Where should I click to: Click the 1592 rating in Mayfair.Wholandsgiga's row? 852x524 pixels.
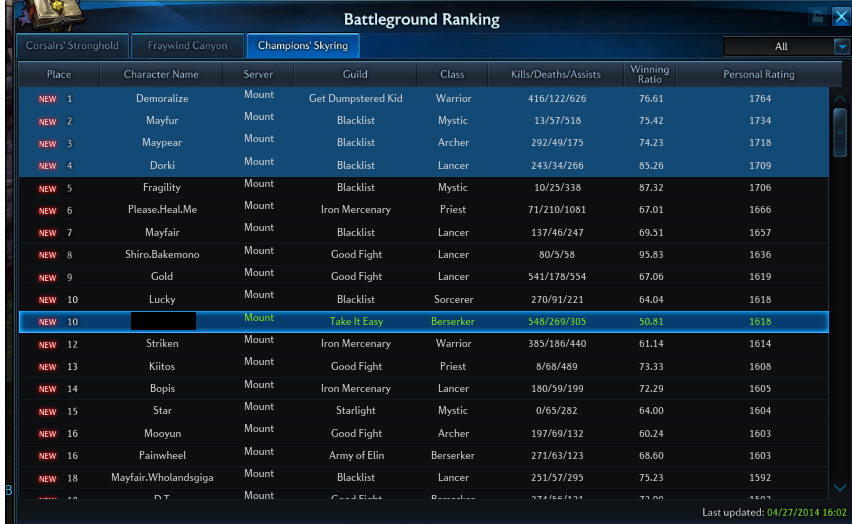click(x=760, y=478)
